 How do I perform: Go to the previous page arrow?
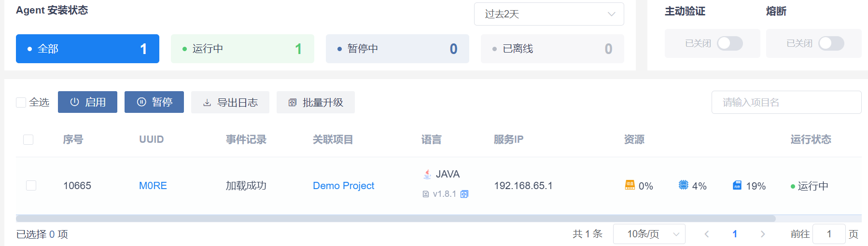707,234
